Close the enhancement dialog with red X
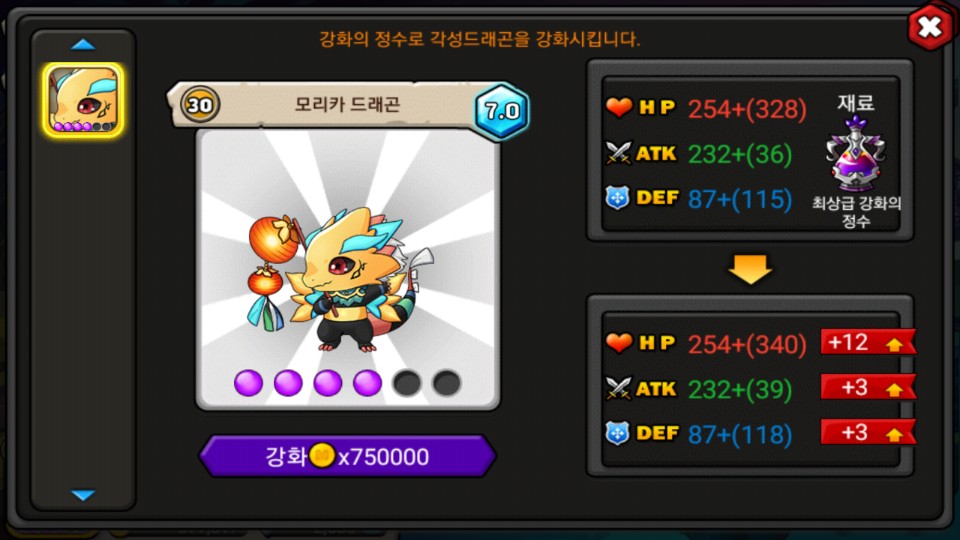 coord(930,27)
